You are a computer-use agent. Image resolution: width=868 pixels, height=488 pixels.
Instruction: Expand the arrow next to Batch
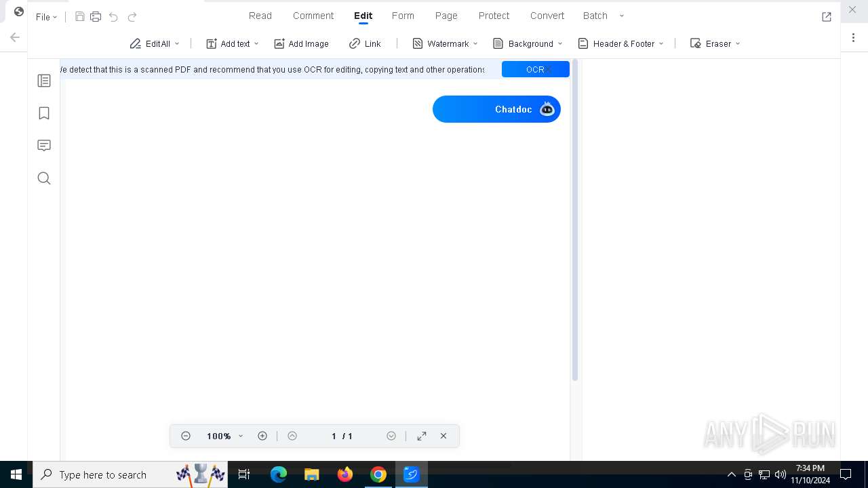[x=622, y=16]
